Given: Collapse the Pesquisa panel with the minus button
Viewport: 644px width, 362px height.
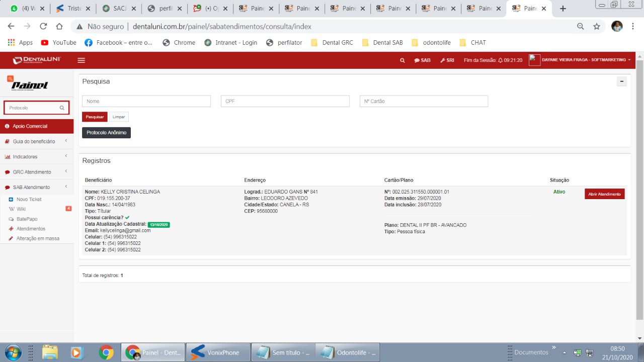Looking at the screenshot, I should pos(622,81).
